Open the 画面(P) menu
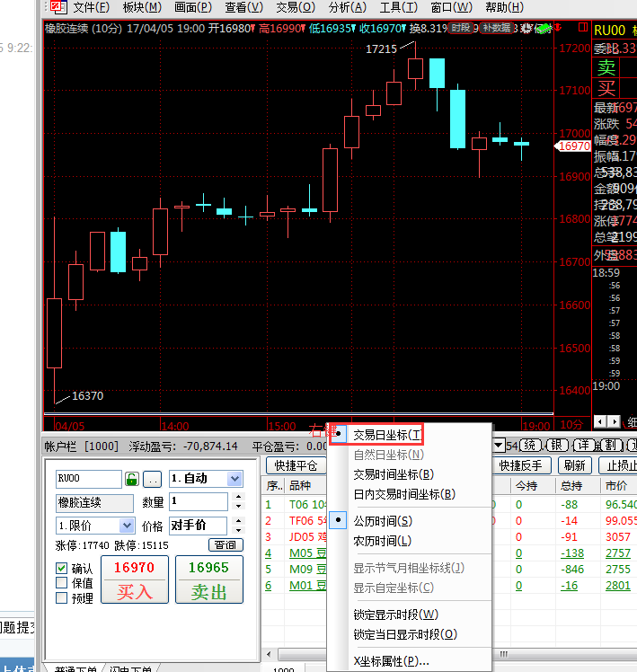Screen dimensions: 637x672 click(x=193, y=7)
